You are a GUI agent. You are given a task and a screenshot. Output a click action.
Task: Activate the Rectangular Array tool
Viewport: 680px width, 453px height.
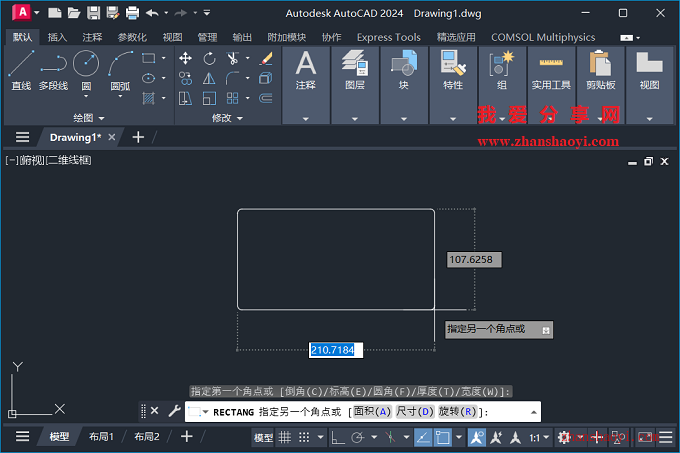(232, 98)
